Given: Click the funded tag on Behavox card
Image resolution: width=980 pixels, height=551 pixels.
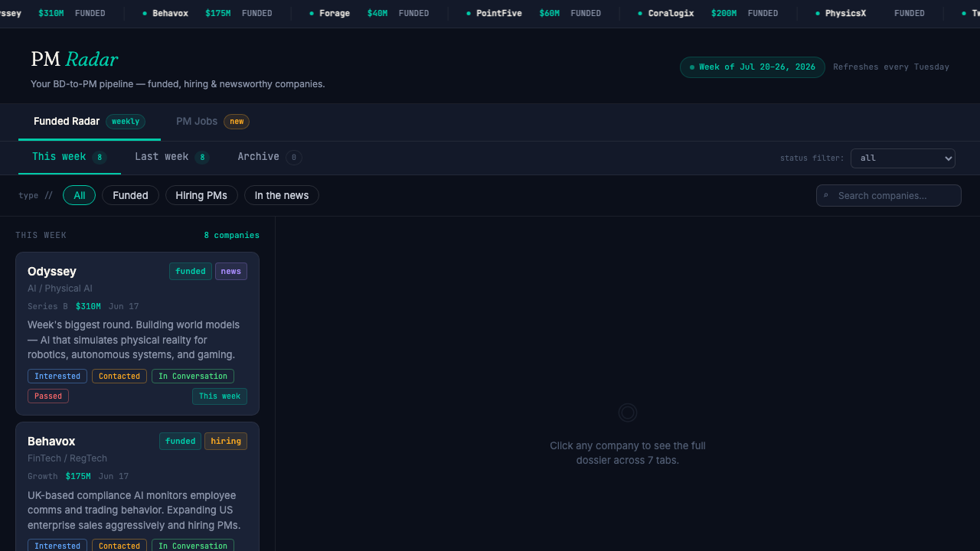Looking at the screenshot, I should coord(181,442).
